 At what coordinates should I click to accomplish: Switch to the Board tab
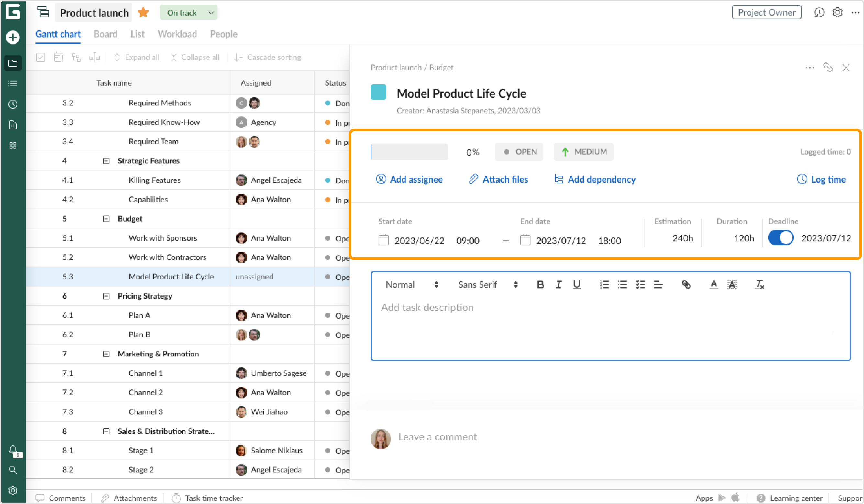click(x=105, y=34)
